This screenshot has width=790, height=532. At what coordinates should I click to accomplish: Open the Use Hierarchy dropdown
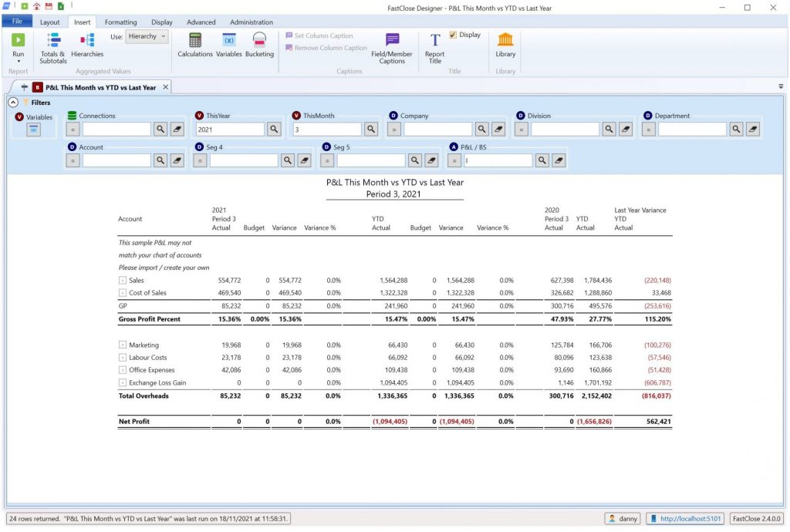pos(147,36)
